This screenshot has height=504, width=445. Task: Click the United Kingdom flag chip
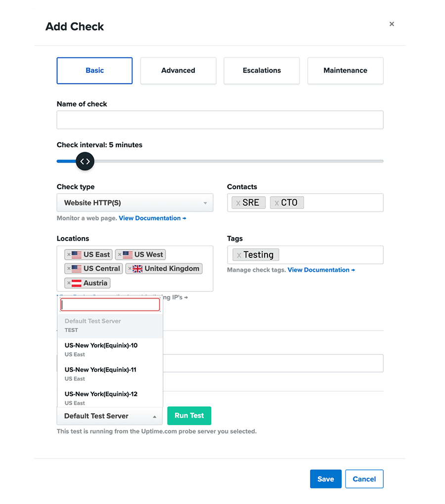[164, 269]
